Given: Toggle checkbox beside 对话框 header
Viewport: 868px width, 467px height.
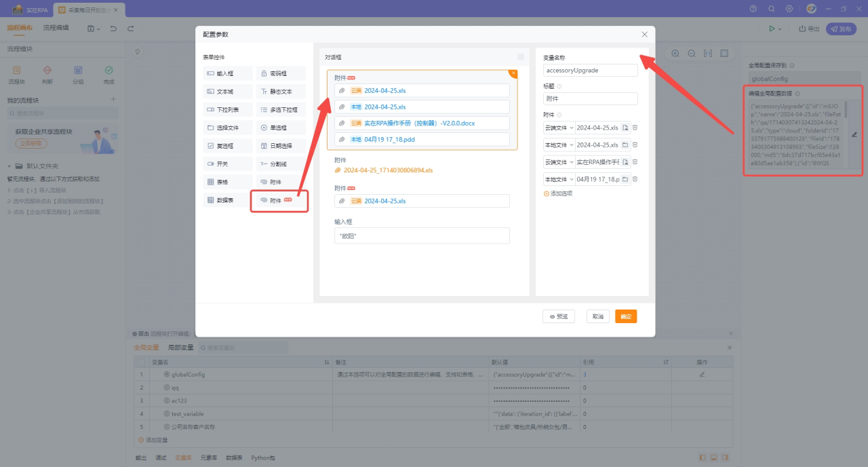Looking at the screenshot, I should [521, 58].
